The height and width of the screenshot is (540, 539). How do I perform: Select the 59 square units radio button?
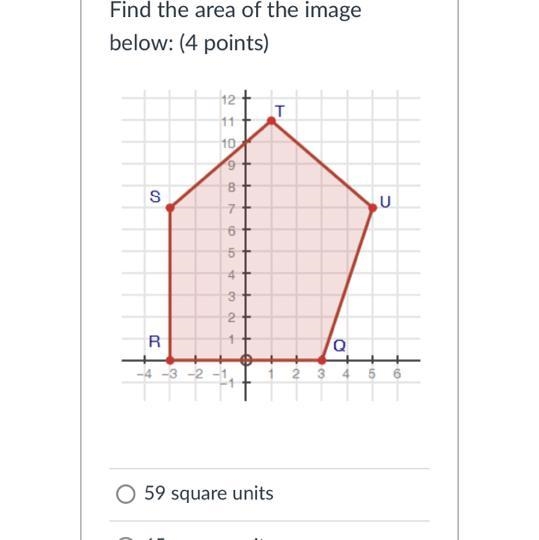pyautogui.click(x=126, y=494)
